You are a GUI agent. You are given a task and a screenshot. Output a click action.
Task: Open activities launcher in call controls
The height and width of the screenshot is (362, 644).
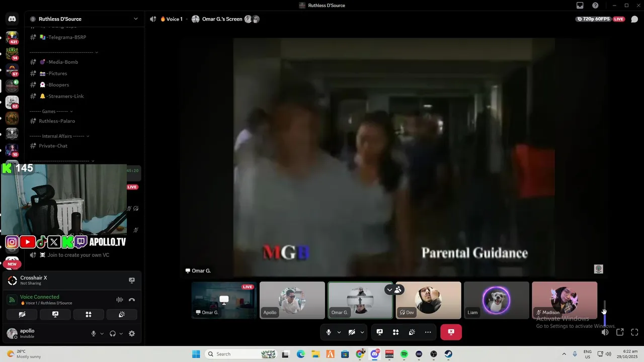tap(396, 332)
